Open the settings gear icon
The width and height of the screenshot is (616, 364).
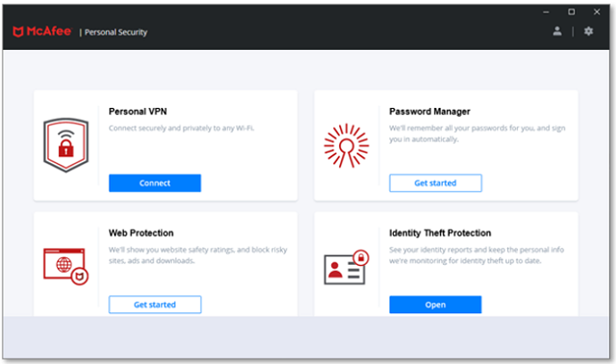(588, 31)
